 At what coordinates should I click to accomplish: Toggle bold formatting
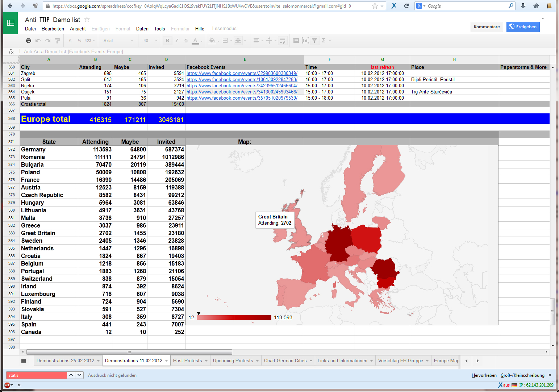click(167, 41)
